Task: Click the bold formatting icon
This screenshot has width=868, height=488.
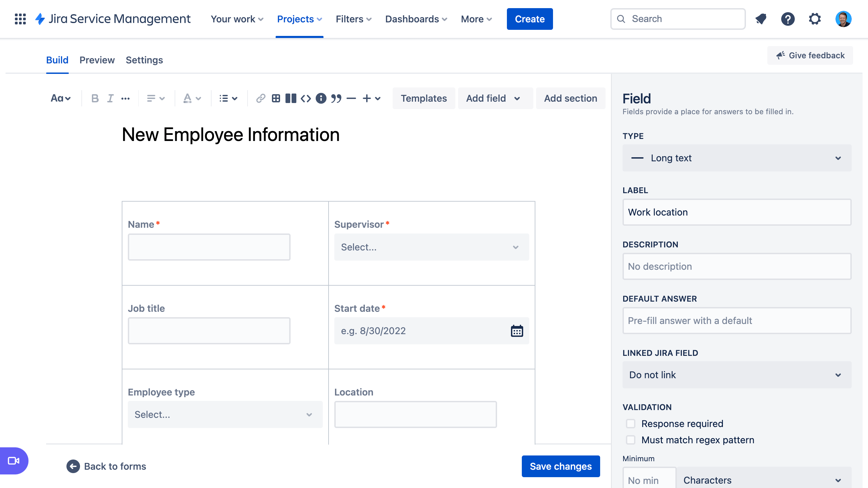Action: 95,98
